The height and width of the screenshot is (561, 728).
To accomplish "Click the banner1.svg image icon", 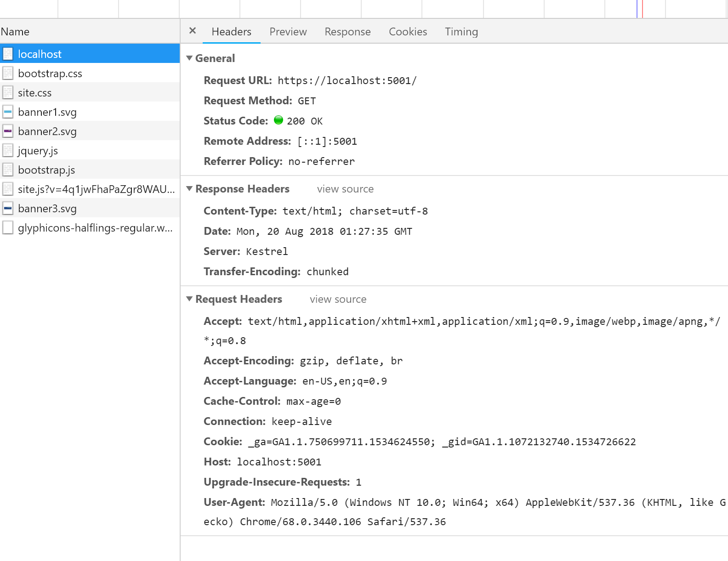I will [8, 112].
